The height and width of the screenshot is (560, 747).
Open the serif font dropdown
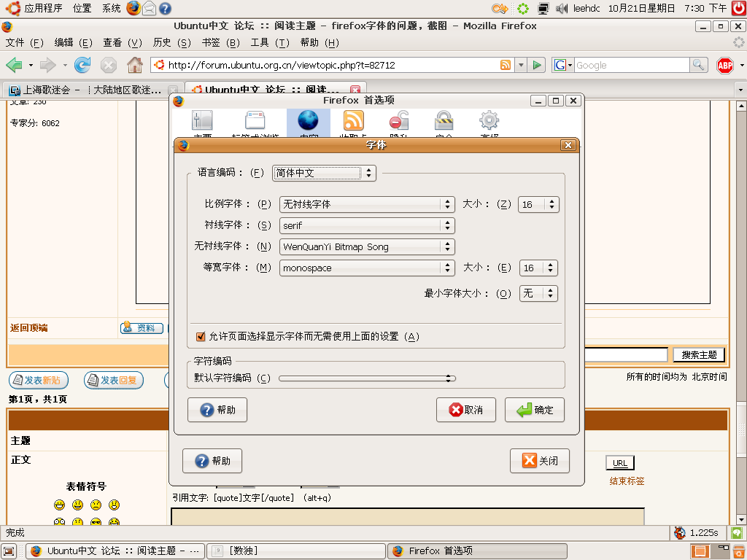tap(367, 226)
